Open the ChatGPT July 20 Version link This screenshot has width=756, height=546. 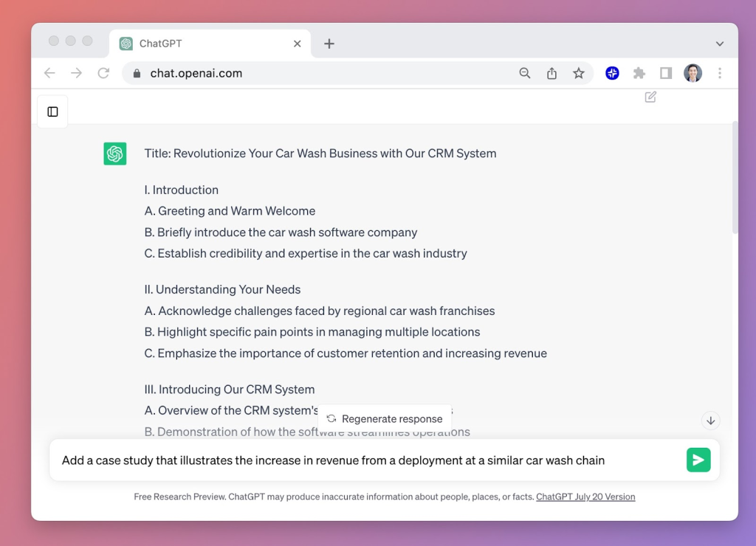tap(585, 497)
